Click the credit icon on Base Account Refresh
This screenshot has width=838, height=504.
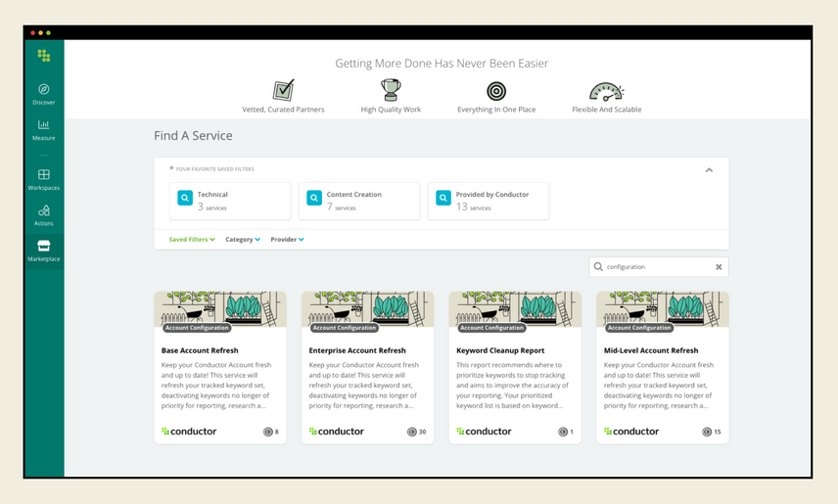(268, 432)
